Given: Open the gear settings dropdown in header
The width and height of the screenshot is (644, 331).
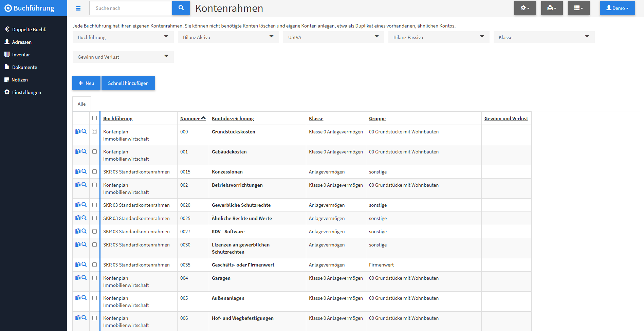Looking at the screenshot, I should point(525,8).
